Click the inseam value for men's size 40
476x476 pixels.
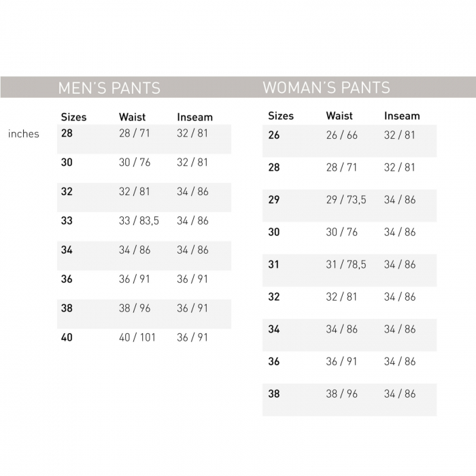pyautogui.click(x=192, y=337)
